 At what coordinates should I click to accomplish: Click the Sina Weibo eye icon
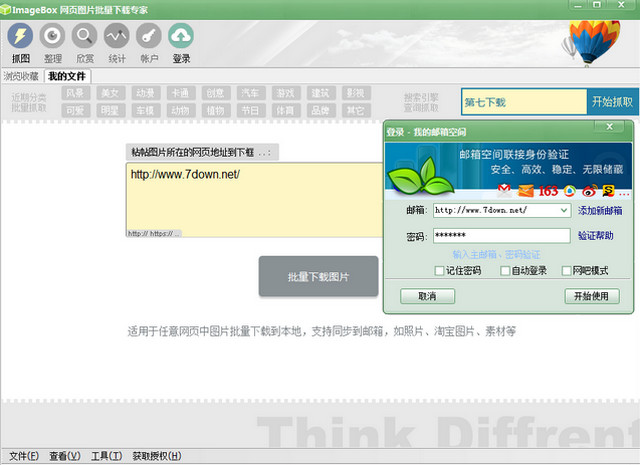click(589, 191)
